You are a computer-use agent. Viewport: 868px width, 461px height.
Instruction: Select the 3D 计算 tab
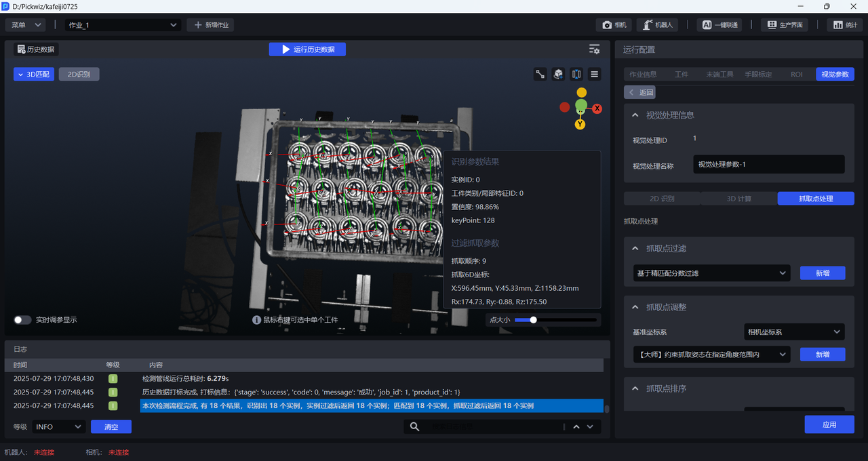(x=738, y=199)
